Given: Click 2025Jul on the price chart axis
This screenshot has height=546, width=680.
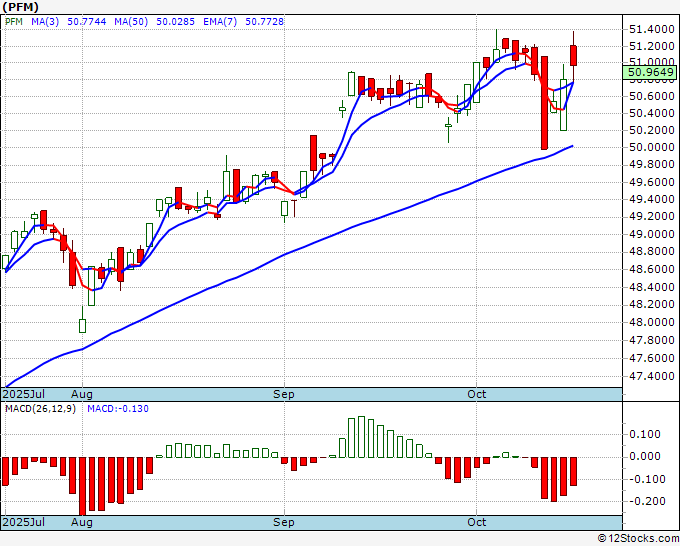Looking at the screenshot, I should coord(24,394).
